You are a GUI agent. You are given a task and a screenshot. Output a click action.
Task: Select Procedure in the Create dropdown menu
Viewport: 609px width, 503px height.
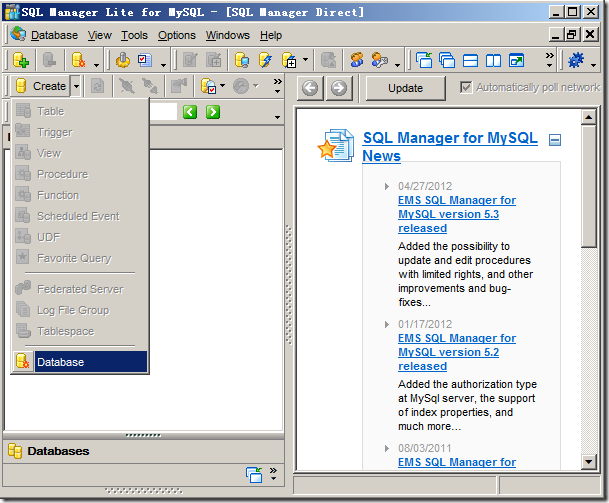coord(80,174)
